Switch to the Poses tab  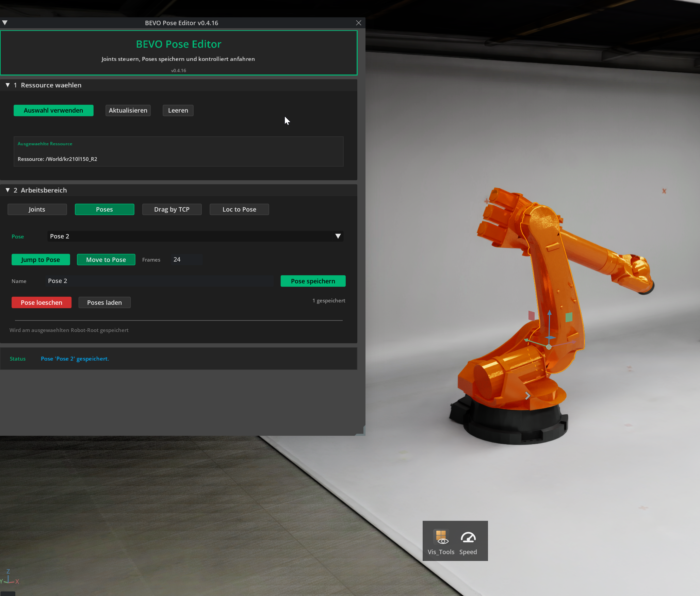pos(104,209)
